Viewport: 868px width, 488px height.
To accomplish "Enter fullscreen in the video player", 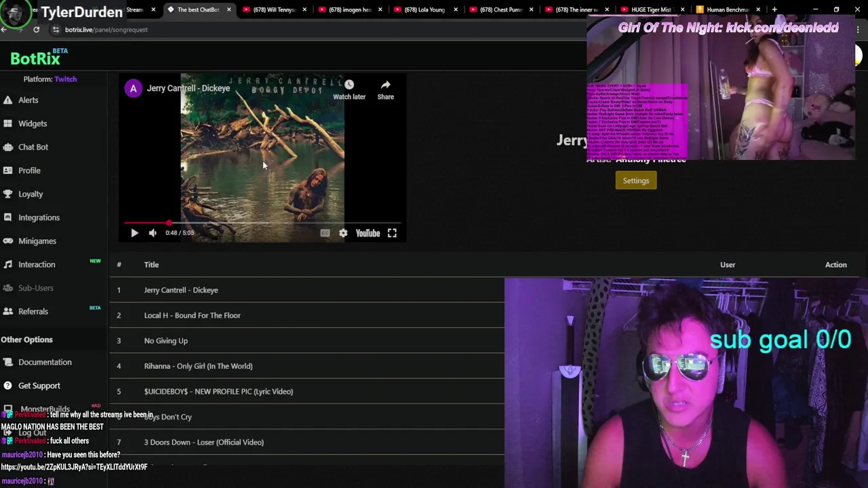I will [392, 233].
